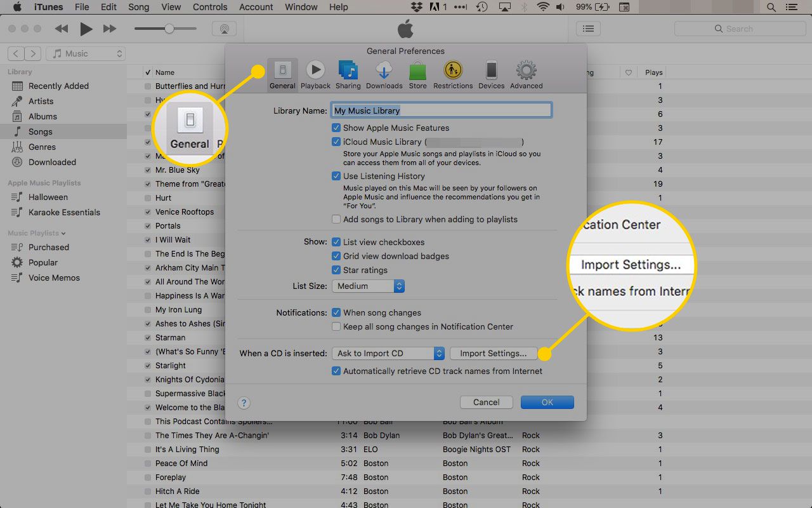Open the Account menu
812x508 pixels.
pyautogui.click(x=256, y=7)
